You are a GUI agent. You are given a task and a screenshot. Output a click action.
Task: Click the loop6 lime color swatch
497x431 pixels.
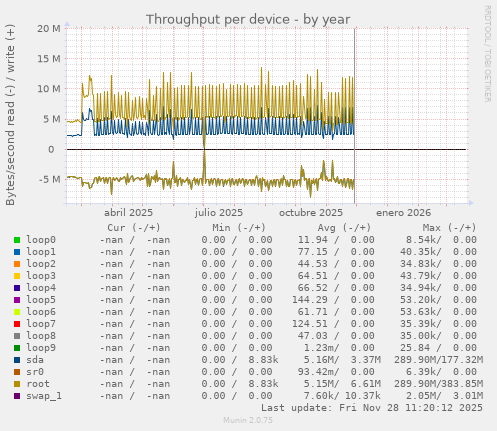click(x=17, y=312)
